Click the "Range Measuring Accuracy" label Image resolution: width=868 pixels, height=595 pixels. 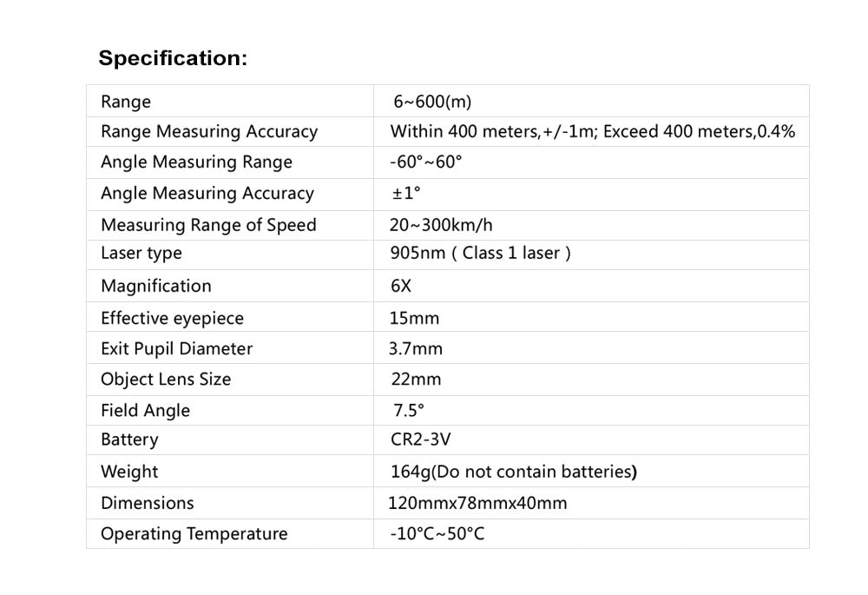click(209, 132)
